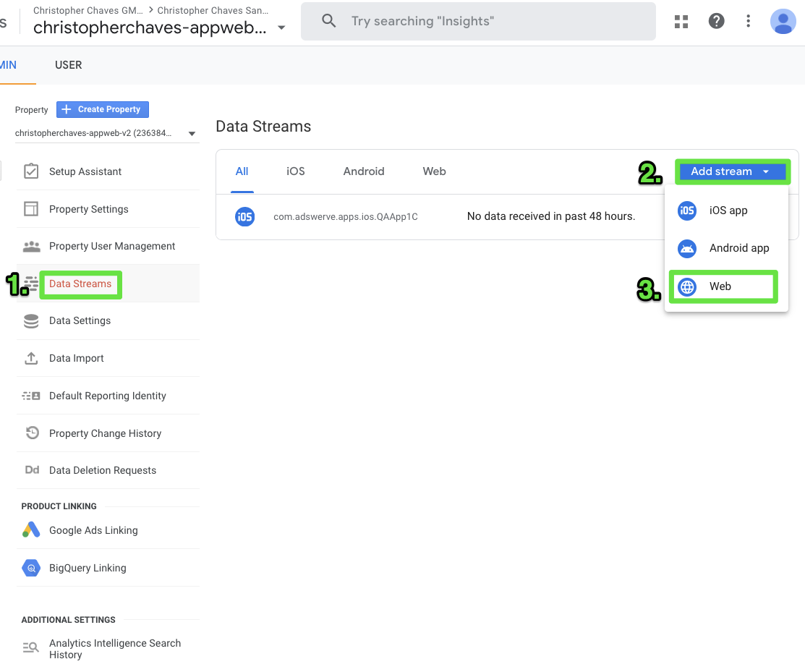Open Setup Assistant

pyautogui.click(x=108, y=171)
